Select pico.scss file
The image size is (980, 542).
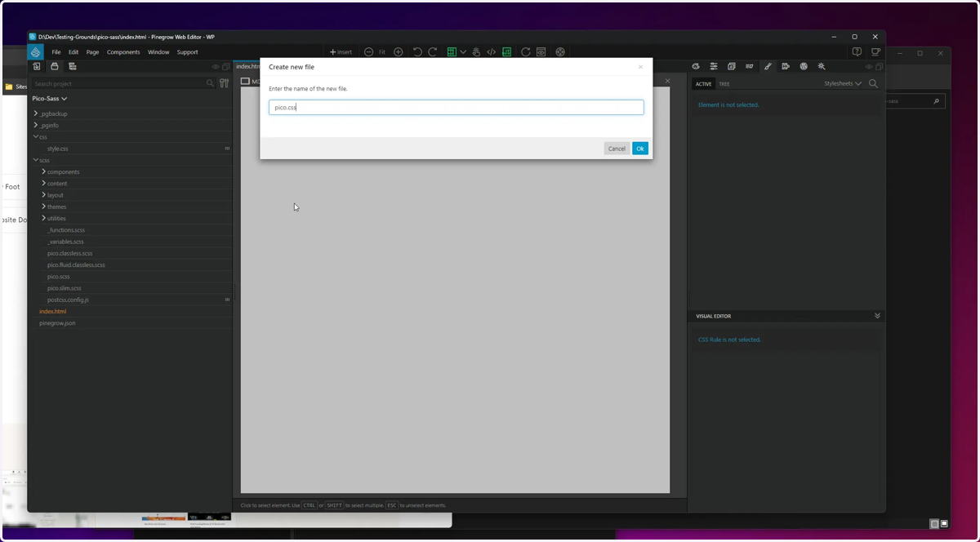pyautogui.click(x=58, y=277)
